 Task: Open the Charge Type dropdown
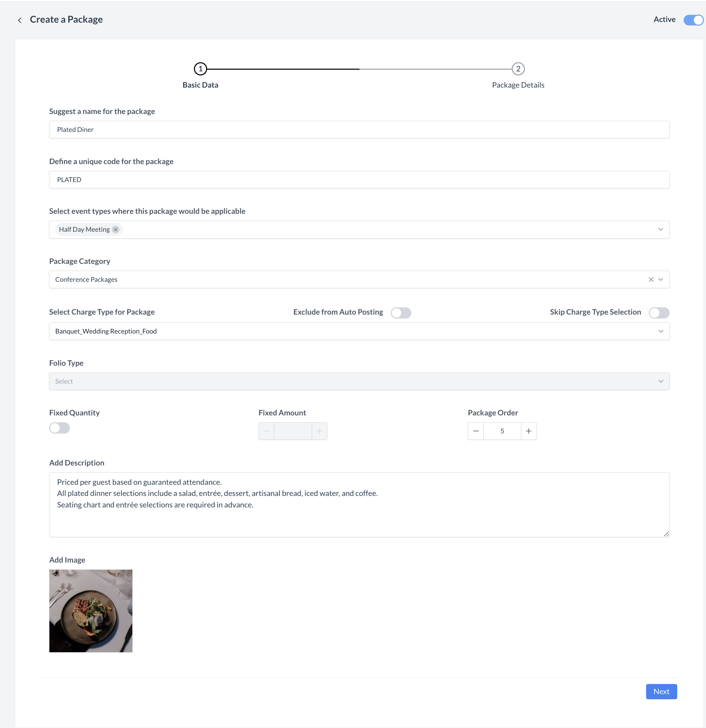point(661,331)
